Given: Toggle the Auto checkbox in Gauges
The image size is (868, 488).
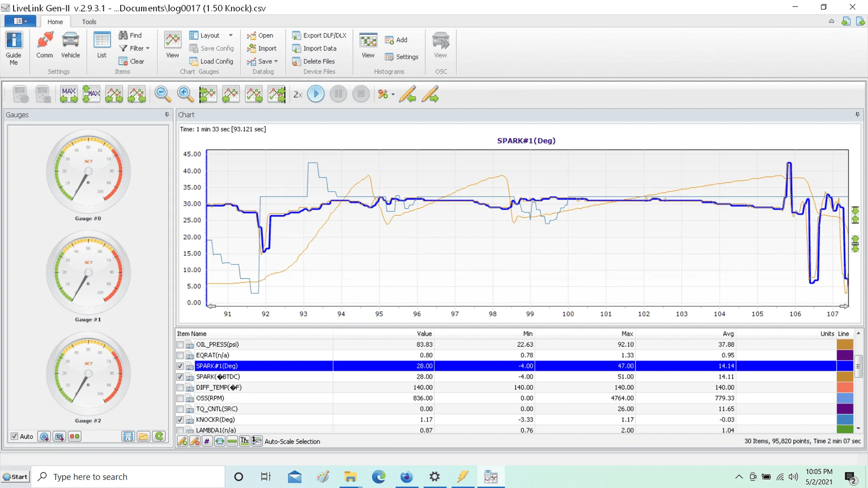Looking at the screenshot, I should click(x=15, y=436).
